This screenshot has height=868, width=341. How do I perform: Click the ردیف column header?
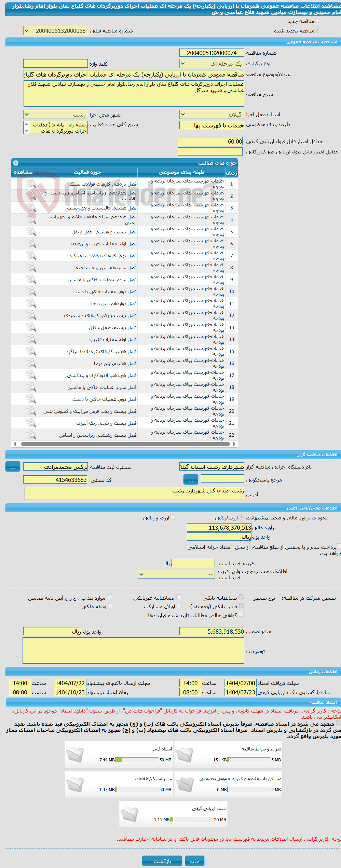click(x=231, y=172)
